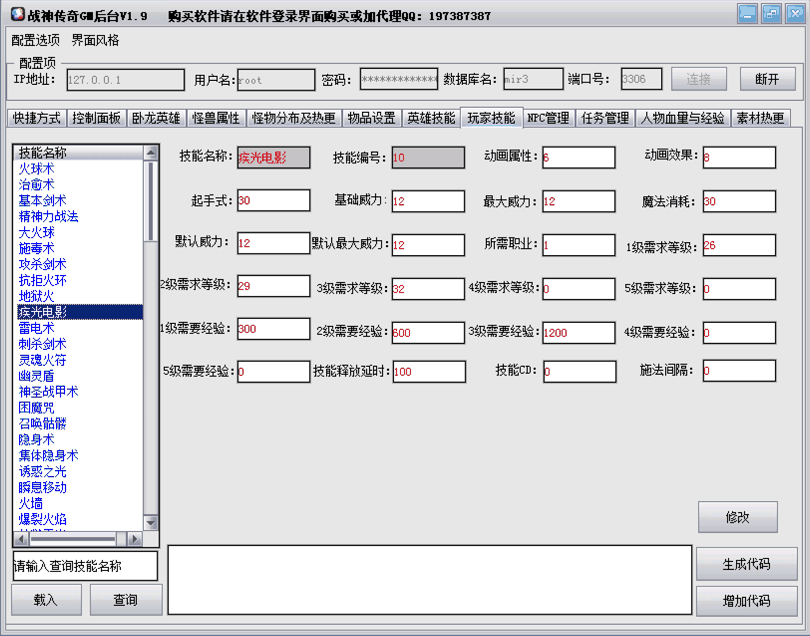
Task: Click the 施法间隔 field
Action: point(739,371)
